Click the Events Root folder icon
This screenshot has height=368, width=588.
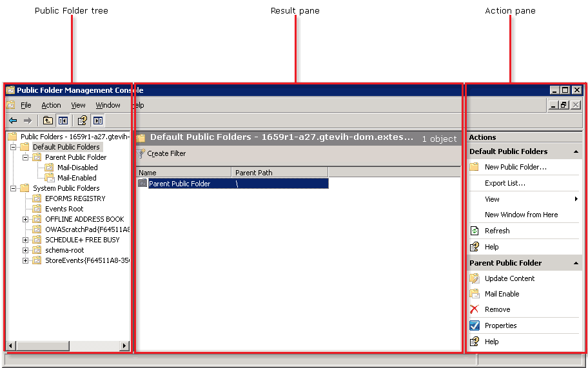37,209
